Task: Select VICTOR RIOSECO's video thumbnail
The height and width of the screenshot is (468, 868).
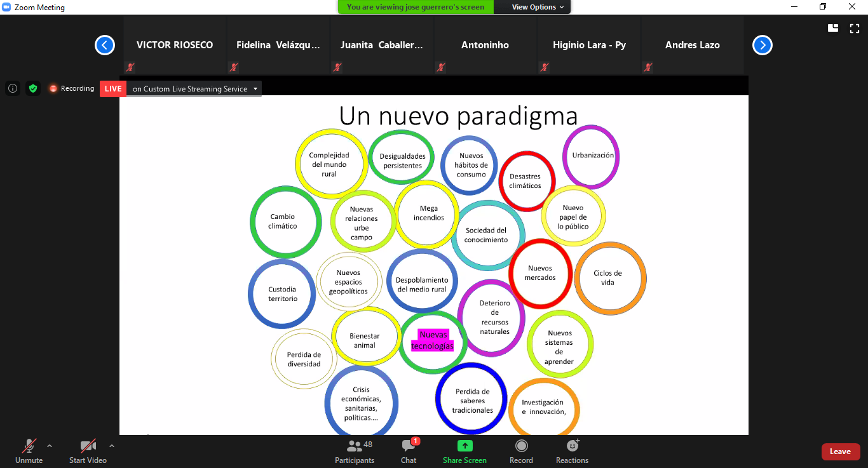Action: (175, 46)
